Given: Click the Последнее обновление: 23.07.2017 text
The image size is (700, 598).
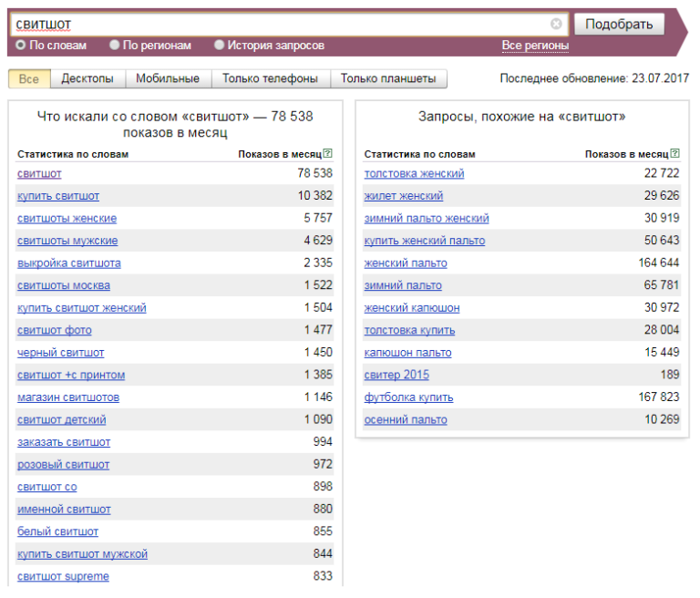Looking at the screenshot, I should [x=594, y=78].
